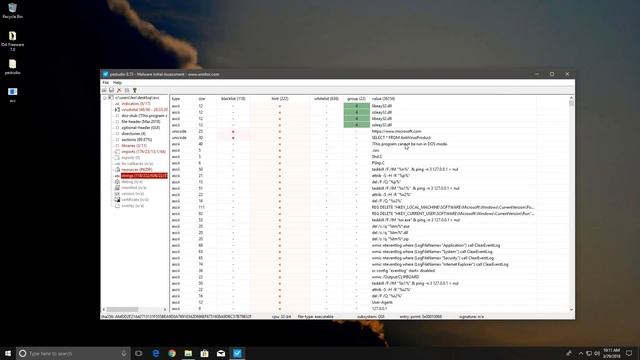Viewport: 640px width, 360px height.
Task: Select the sc config eventlog disabled row
Action: (x=369, y=271)
